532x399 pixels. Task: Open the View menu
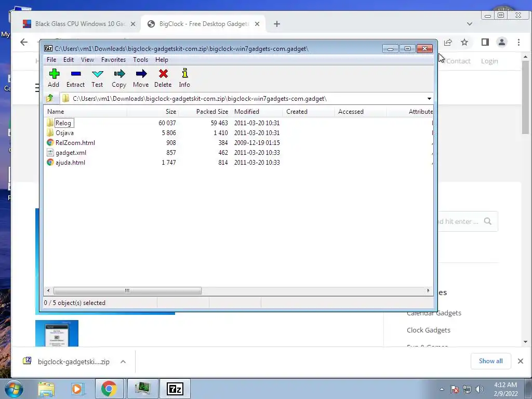87,60
